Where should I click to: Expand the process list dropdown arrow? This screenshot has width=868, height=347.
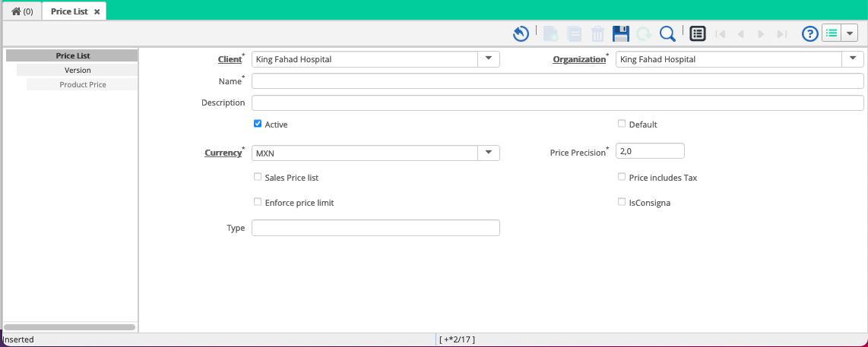pyautogui.click(x=849, y=33)
